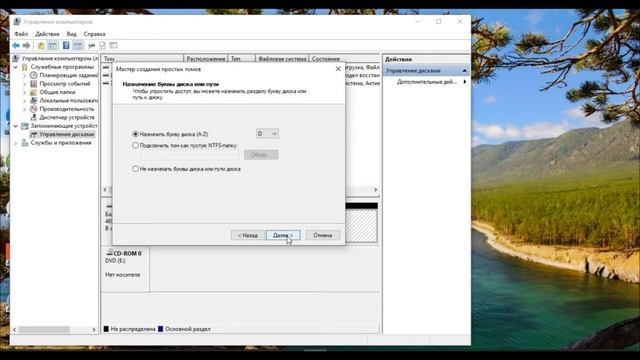Close the simple volume wizard dialog
The width and height of the screenshot is (640, 360).
tap(338, 69)
